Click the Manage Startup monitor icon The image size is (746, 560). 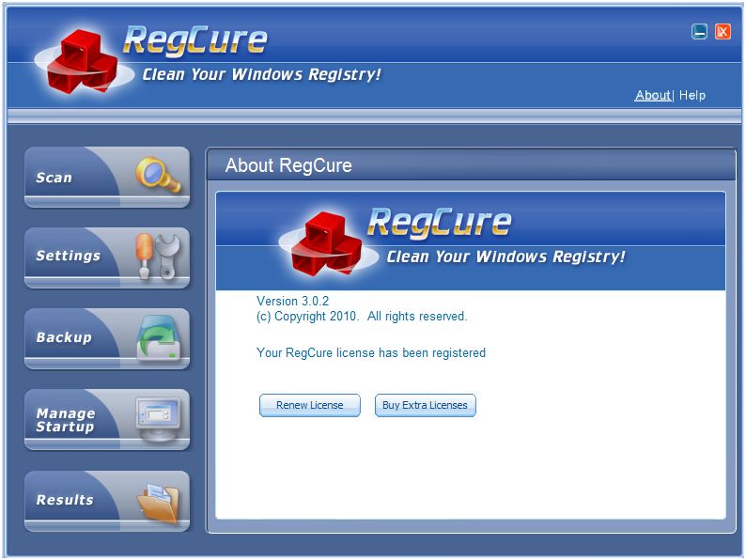click(x=159, y=419)
